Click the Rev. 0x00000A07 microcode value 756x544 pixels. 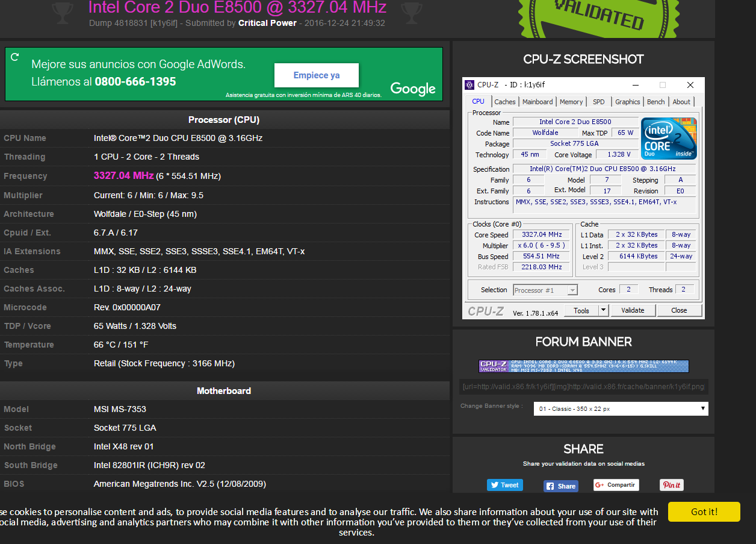point(127,307)
